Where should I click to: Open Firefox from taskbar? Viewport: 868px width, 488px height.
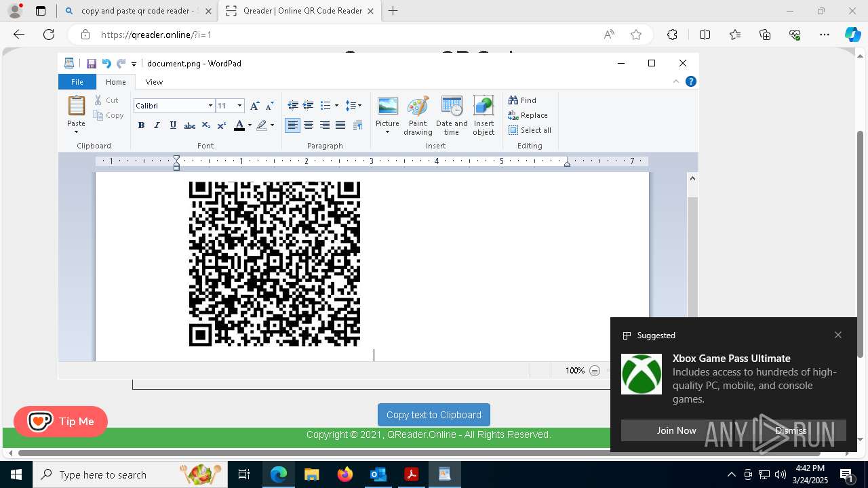345,474
